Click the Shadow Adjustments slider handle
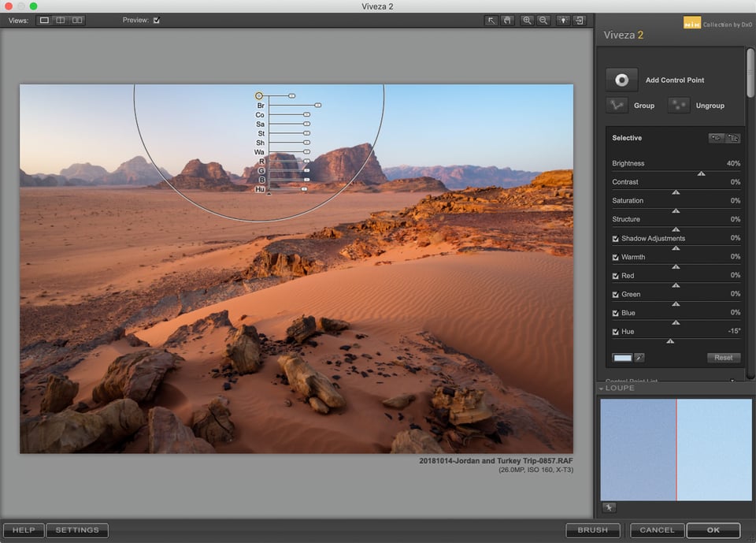Screen dimensions: 756x543 (676, 248)
